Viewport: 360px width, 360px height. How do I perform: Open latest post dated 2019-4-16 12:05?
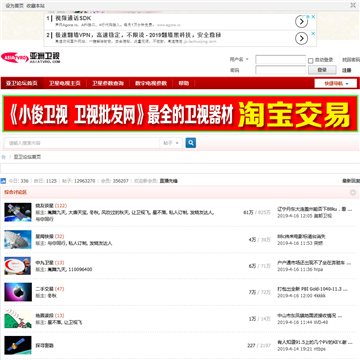pos(315,209)
